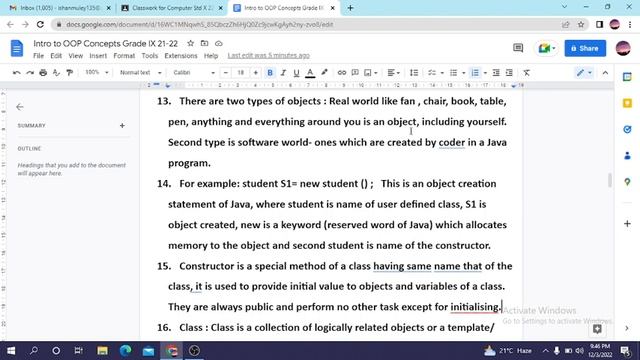Move document to a folder

coord(204,43)
